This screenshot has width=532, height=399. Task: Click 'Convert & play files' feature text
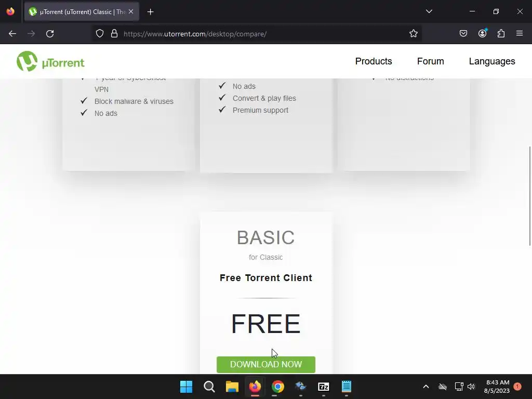pyautogui.click(x=264, y=98)
